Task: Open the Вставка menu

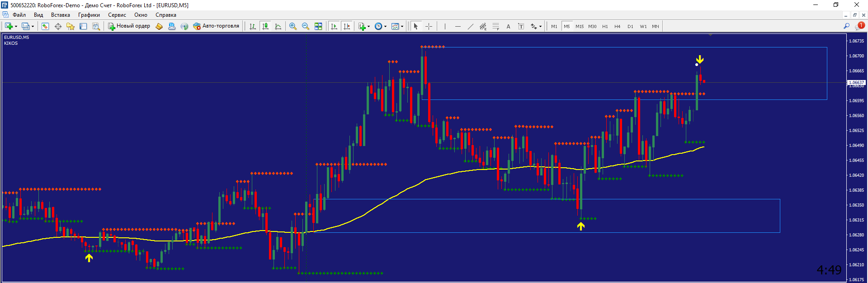Action: pos(61,15)
